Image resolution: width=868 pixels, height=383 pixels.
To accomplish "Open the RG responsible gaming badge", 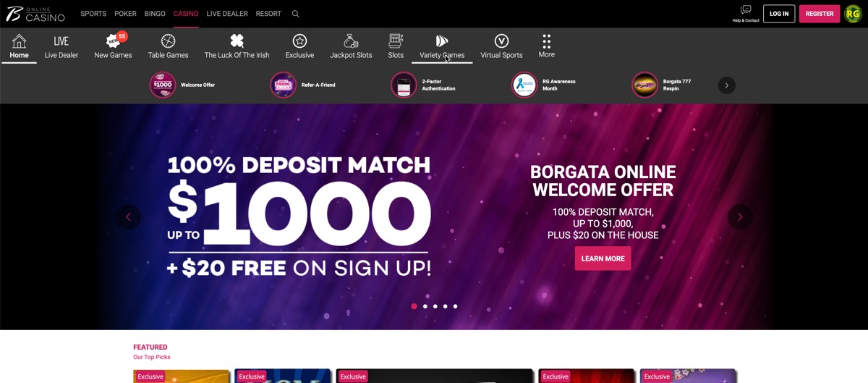I will (x=853, y=14).
